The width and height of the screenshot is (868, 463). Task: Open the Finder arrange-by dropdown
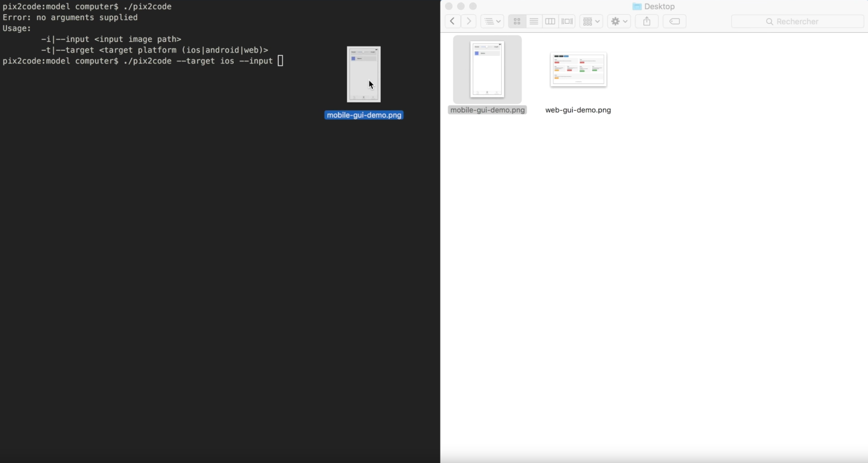click(x=591, y=21)
